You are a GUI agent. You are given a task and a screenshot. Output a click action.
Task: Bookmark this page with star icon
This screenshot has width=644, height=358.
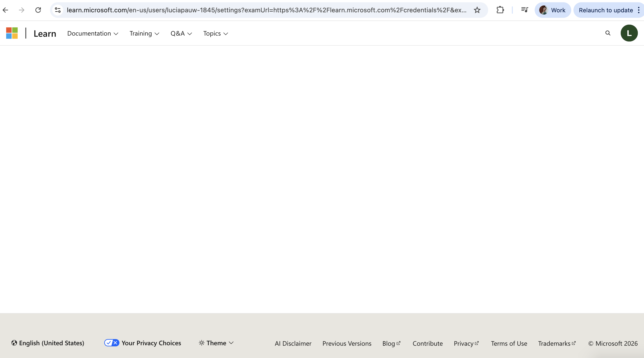(x=477, y=10)
